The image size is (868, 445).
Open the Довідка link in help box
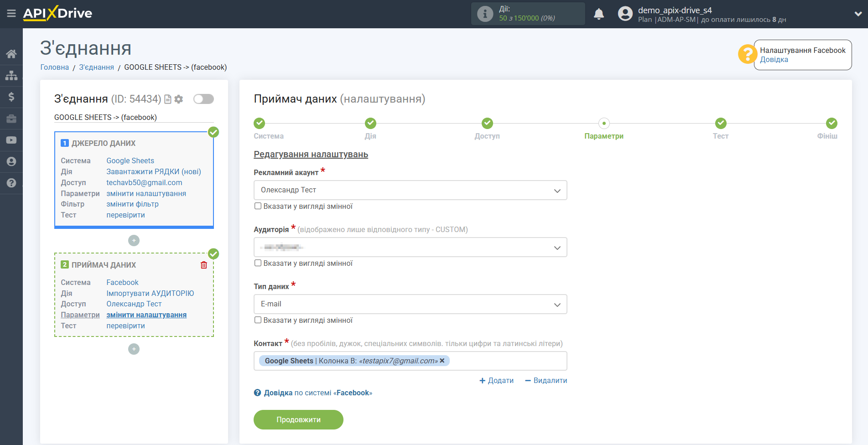[x=774, y=60]
